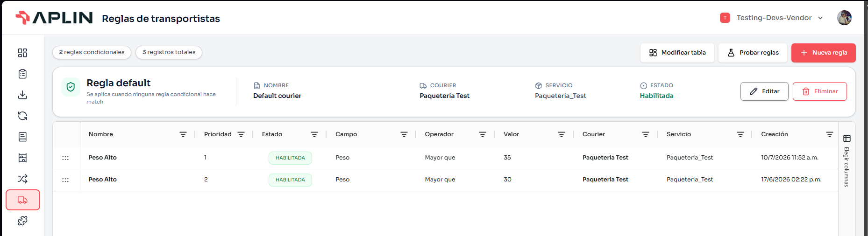Open the shuffle routing icon in sidebar
Screen dimensions: 868x236
click(22, 179)
